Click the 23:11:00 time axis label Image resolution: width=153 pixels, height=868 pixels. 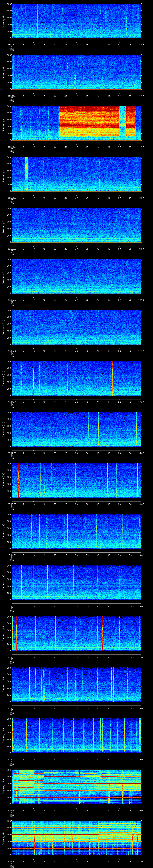coord(12,402)
